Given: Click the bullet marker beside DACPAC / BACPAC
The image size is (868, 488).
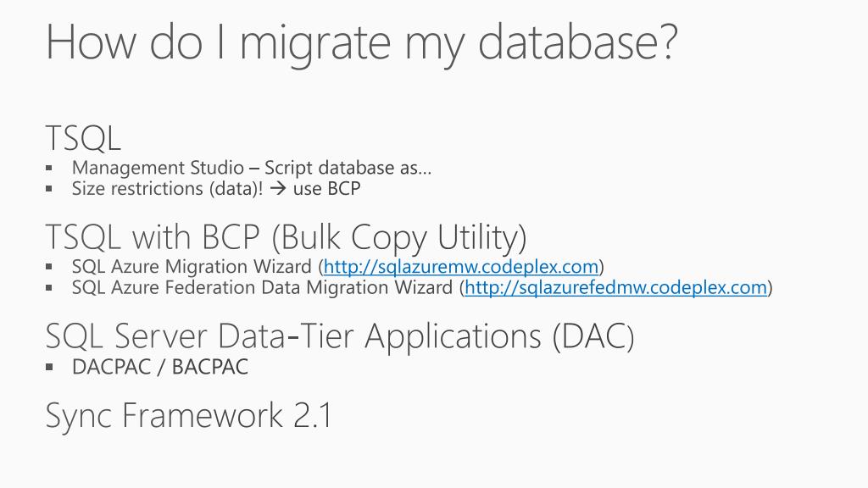Looking at the screenshot, I should click(x=48, y=367).
